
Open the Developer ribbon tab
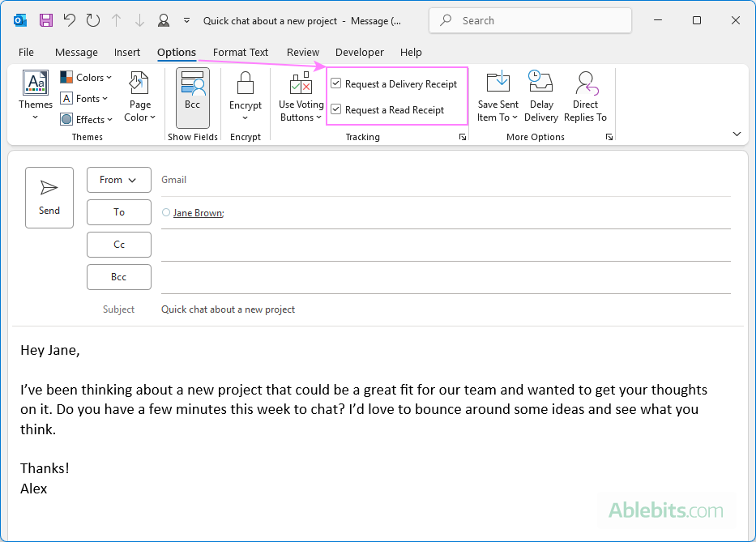(x=359, y=52)
